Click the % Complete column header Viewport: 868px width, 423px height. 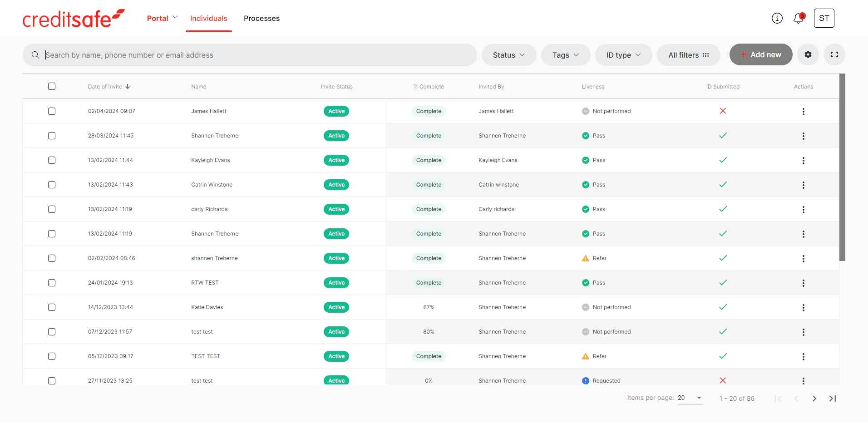click(429, 87)
